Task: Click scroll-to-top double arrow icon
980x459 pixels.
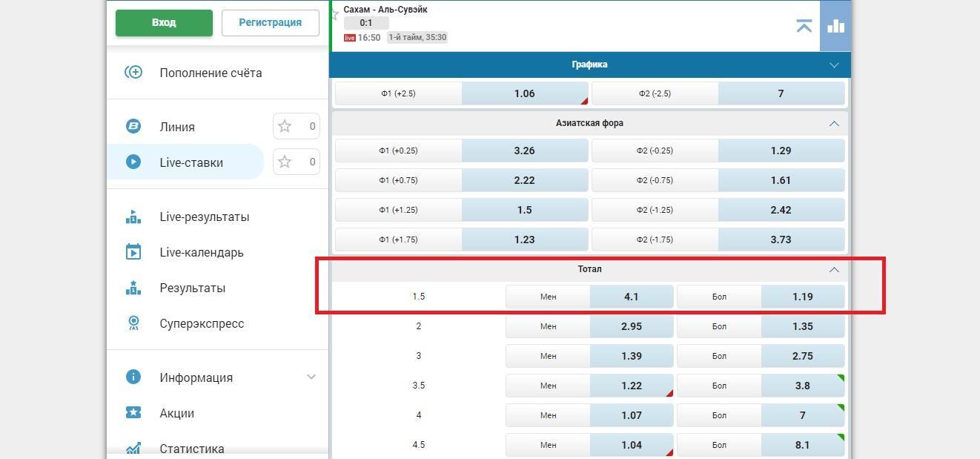Action: point(804,26)
